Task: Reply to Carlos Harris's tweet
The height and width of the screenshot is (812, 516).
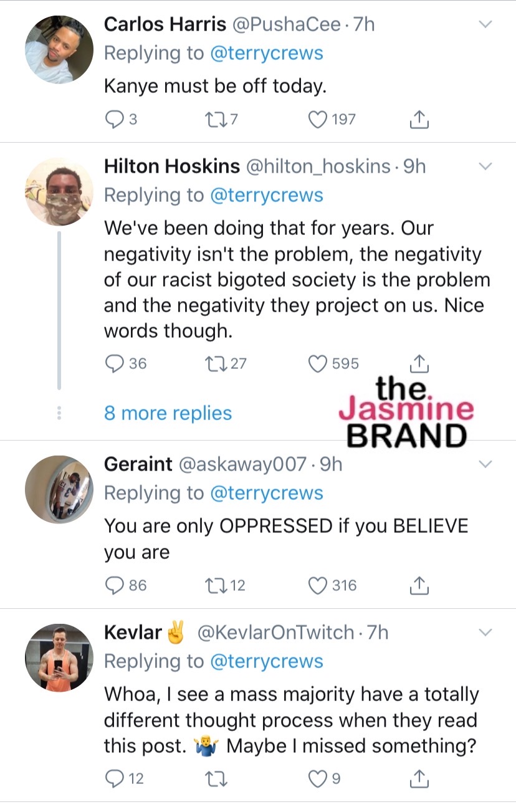Action: point(113,119)
